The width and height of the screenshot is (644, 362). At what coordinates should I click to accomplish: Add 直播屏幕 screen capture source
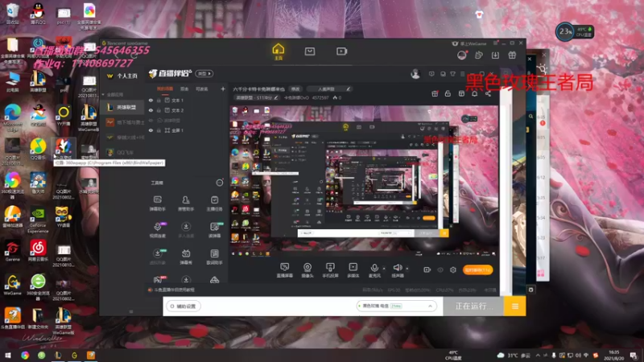[x=285, y=270]
